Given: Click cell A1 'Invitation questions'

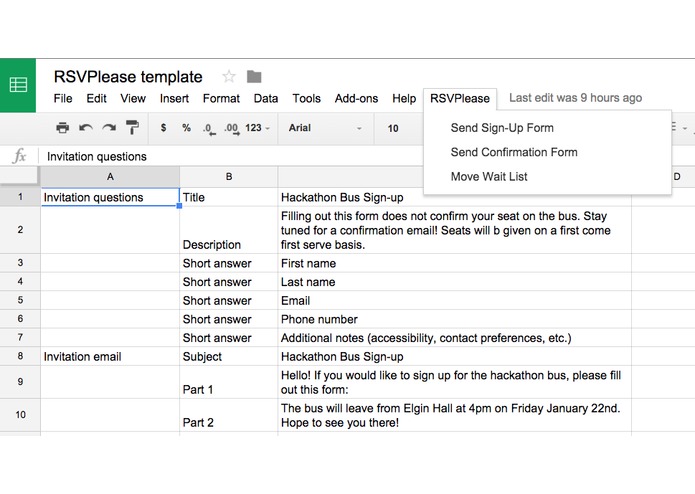Looking at the screenshot, I should pyautogui.click(x=110, y=197).
